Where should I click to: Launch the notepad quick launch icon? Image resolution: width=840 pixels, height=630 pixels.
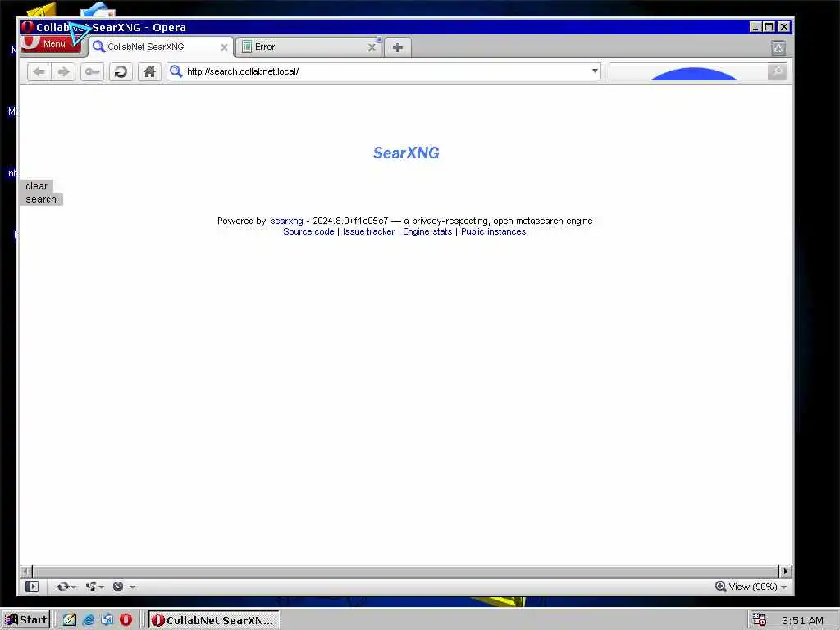[x=70, y=620]
